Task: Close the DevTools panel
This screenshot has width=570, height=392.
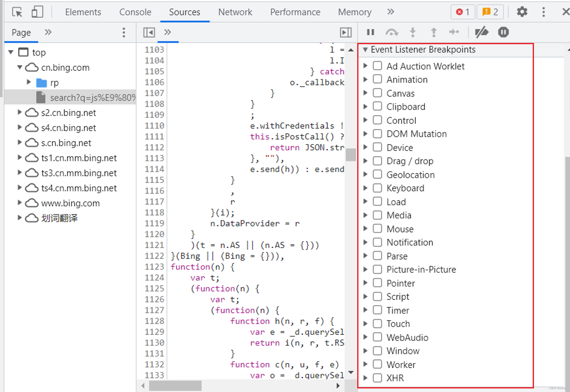Action: pyautogui.click(x=566, y=12)
